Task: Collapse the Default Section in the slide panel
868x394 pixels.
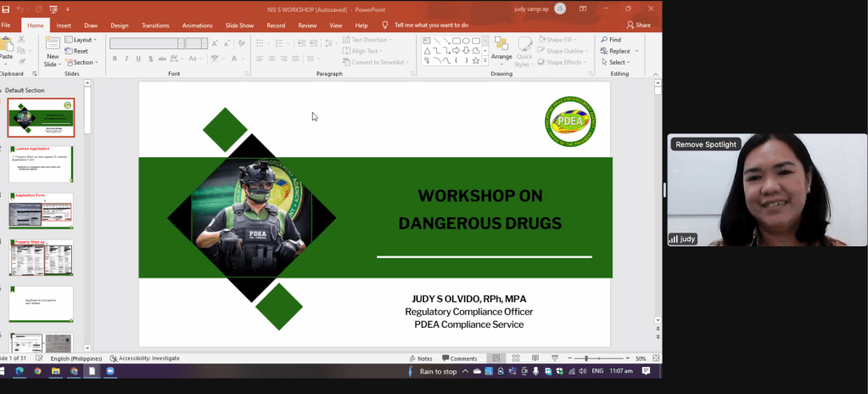Action: [3, 90]
